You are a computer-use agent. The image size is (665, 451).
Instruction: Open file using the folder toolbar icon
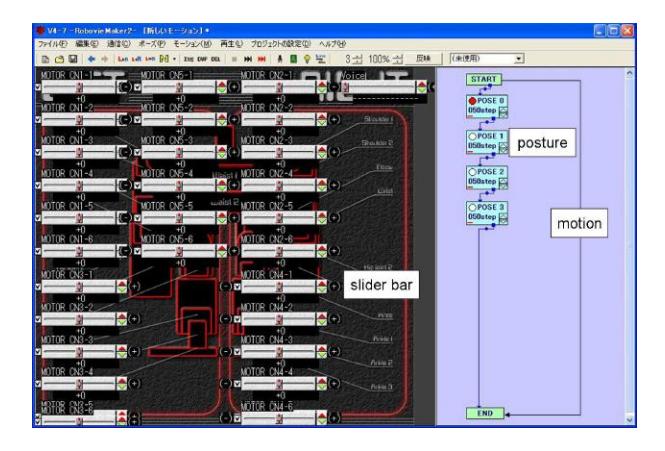(59, 59)
